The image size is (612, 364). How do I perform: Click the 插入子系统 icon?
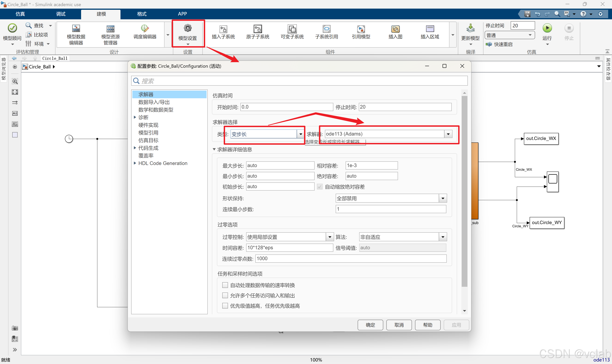point(223,29)
